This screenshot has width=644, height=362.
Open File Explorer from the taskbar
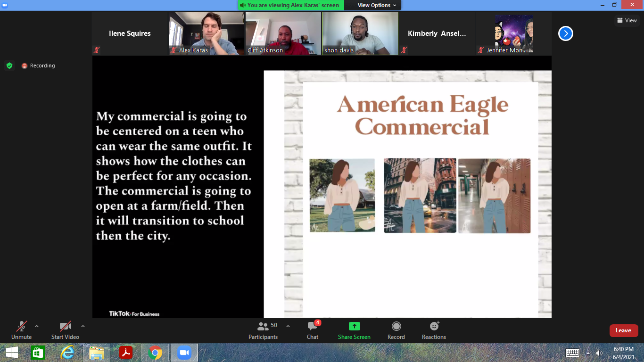coord(97,353)
